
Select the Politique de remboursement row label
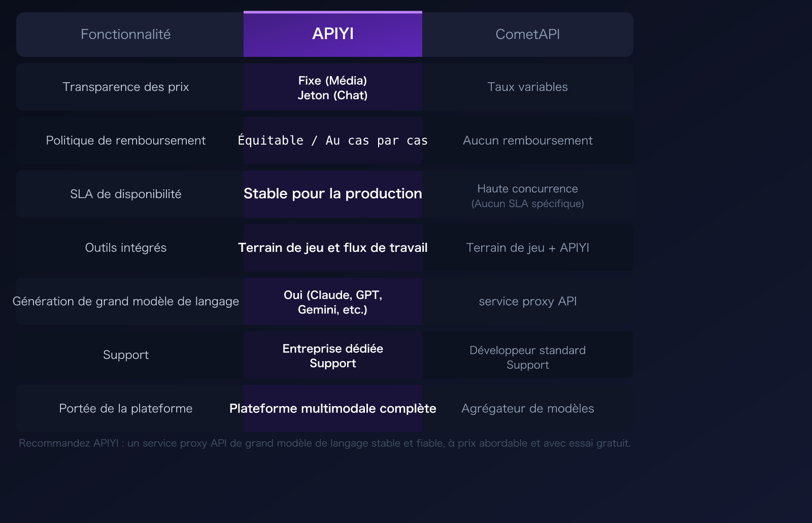click(126, 141)
